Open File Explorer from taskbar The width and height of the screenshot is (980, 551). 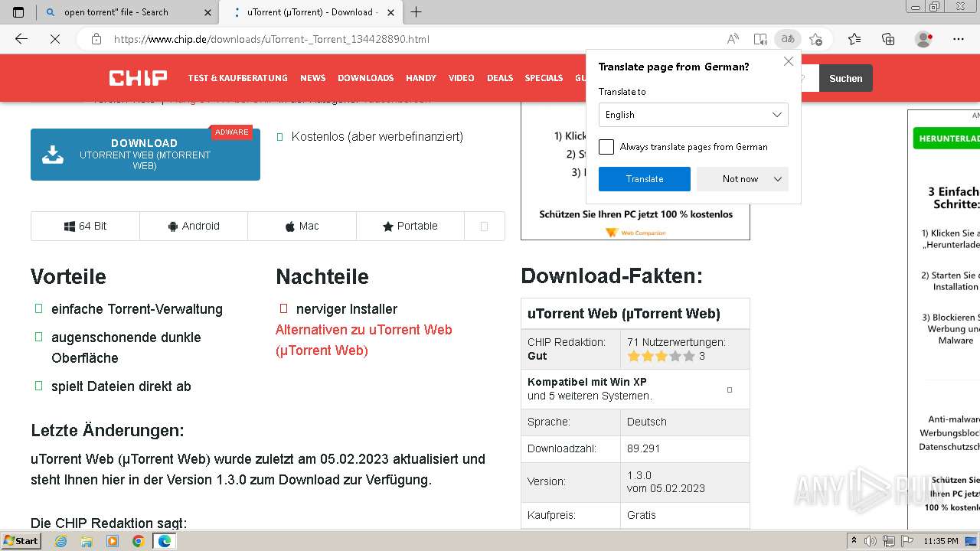point(87,541)
